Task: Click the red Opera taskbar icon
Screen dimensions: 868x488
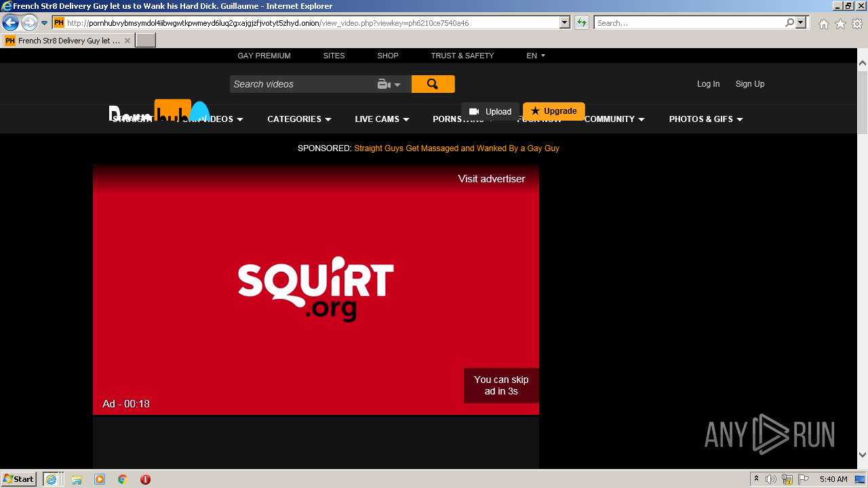Action: coord(145,479)
